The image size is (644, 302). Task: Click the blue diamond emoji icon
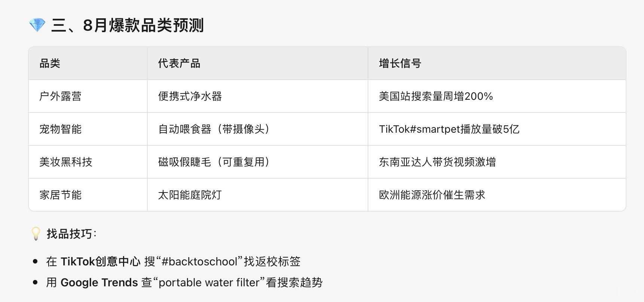click(x=37, y=25)
